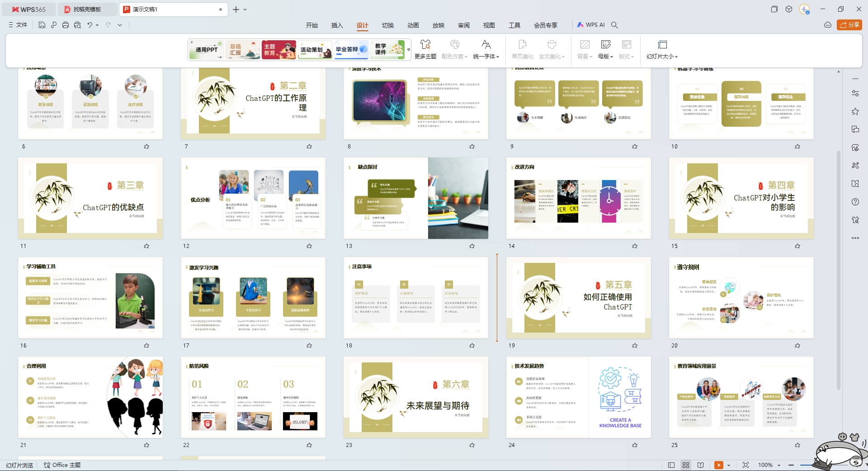Select the slide 15 thumbnail 第四章

(x=741, y=198)
